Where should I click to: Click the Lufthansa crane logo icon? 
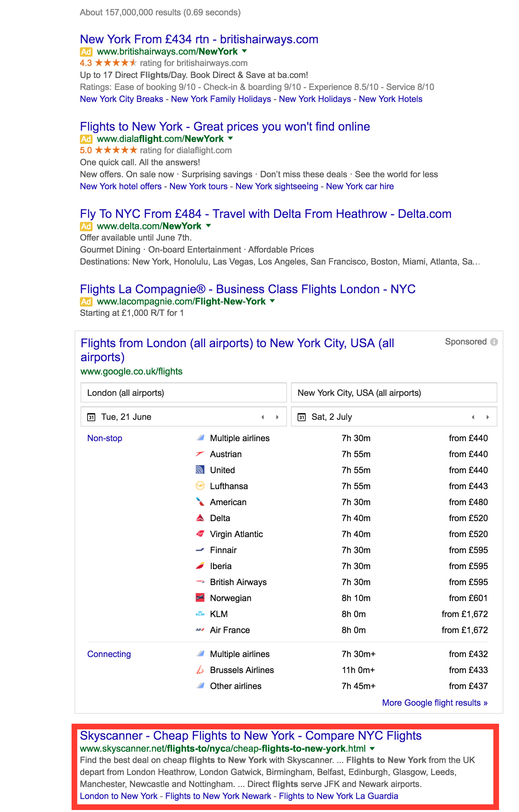click(x=200, y=486)
